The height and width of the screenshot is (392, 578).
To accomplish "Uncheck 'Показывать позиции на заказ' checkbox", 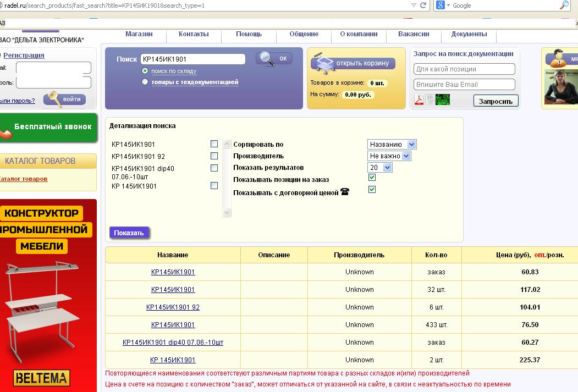I will [x=372, y=178].
